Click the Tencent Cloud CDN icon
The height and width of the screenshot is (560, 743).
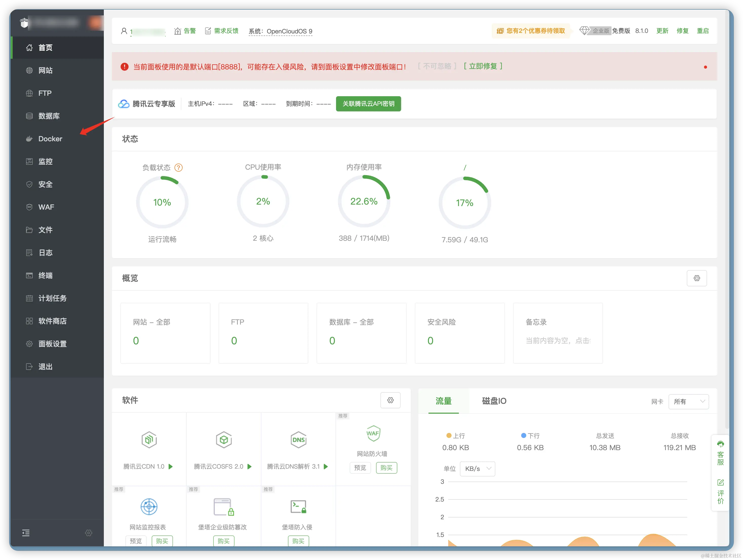point(149,439)
